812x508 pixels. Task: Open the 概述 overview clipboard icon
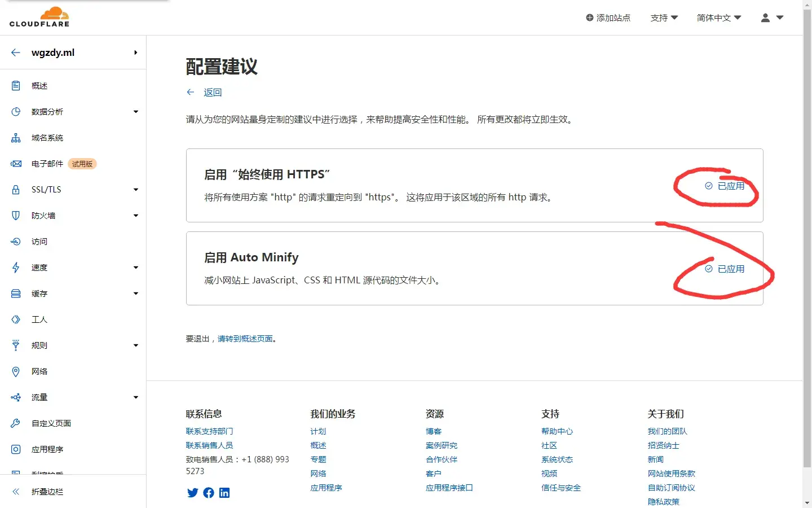pos(16,86)
